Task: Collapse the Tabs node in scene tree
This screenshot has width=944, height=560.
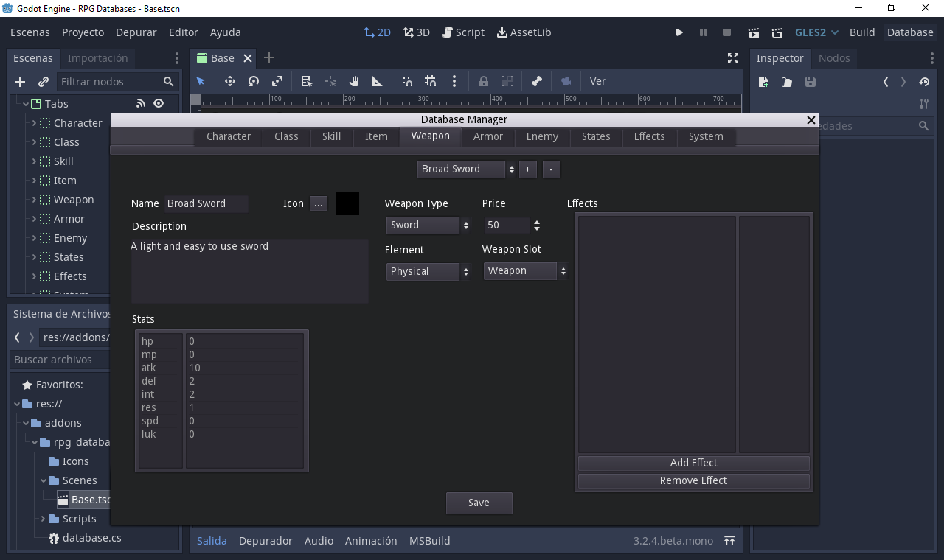Action: pyautogui.click(x=26, y=104)
